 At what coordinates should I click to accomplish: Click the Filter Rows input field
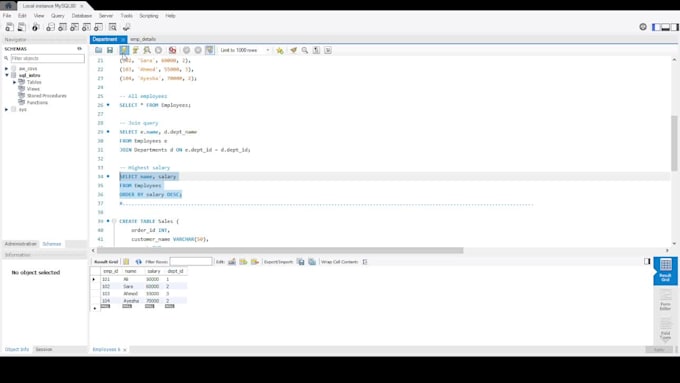(x=191, y=262)
